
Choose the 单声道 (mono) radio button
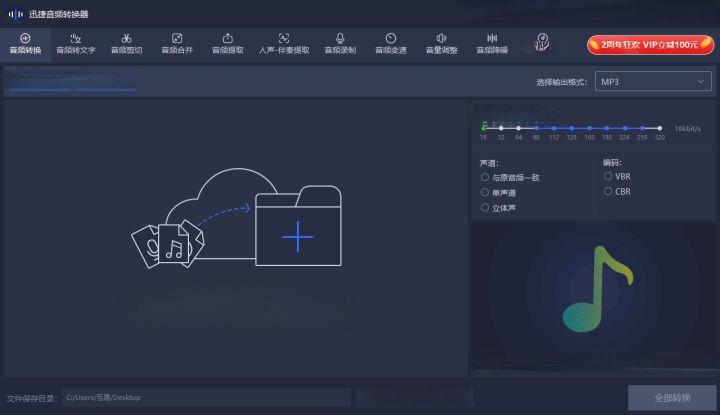coord(485,192)
